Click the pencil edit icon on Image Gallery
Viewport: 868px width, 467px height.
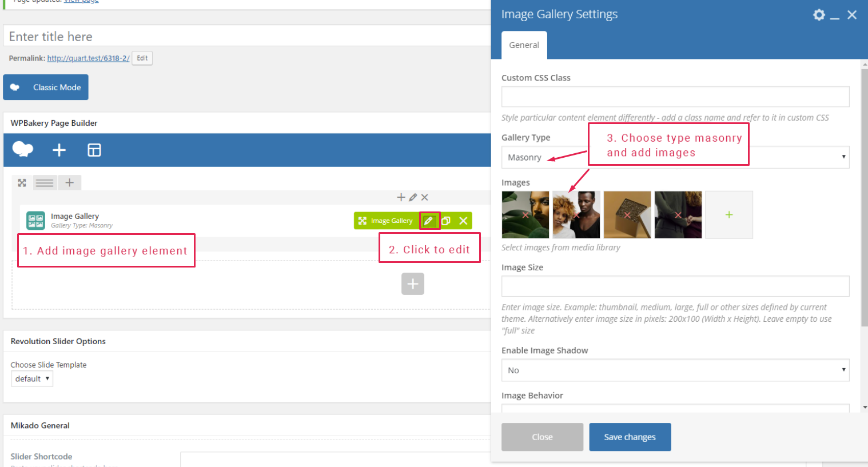pyautogui.click(x=429, y=221)
